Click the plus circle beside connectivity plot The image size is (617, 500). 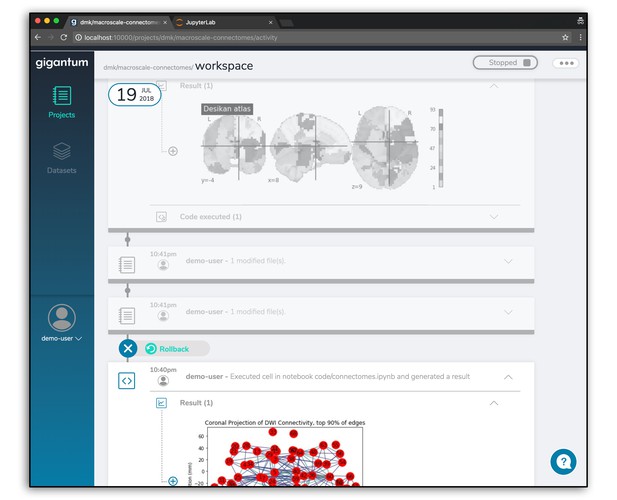[x=173, y=481]
